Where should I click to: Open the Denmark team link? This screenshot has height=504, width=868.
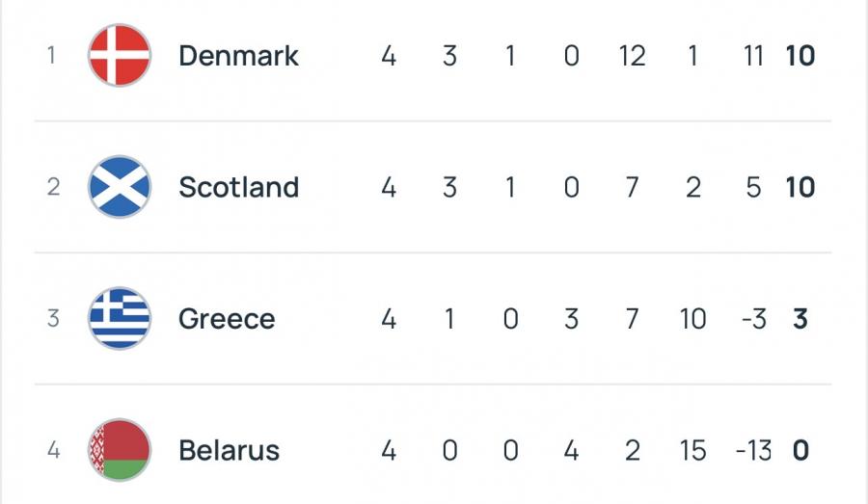(238, 56)
